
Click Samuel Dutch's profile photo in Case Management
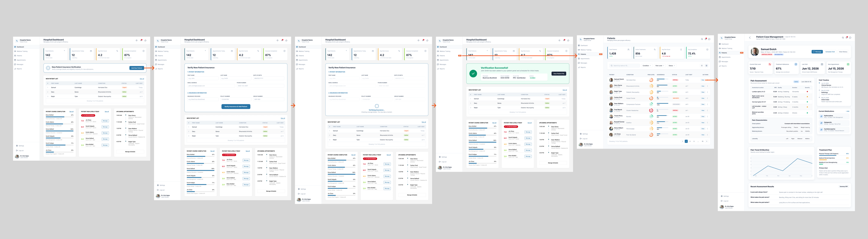coord(755,52)
